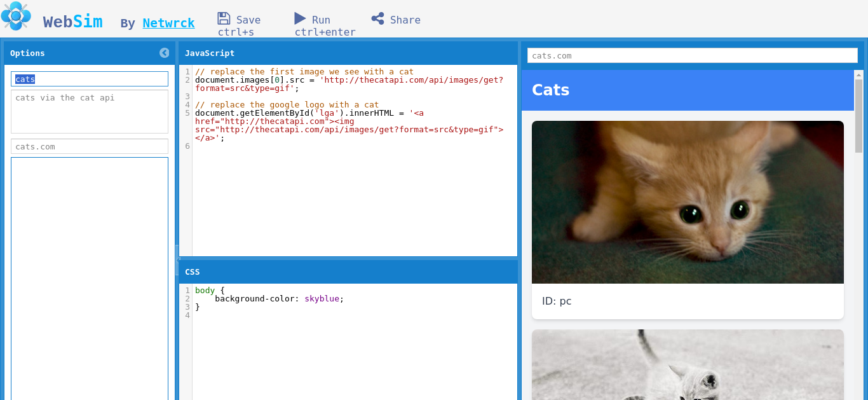
Task: Click the comment 'replace the first image' line
Action: click(304, 72)
